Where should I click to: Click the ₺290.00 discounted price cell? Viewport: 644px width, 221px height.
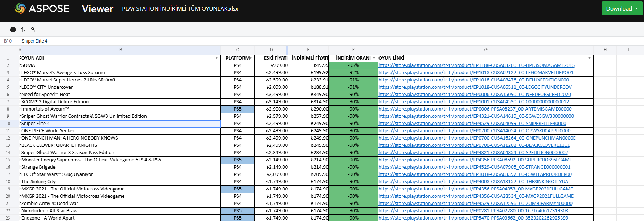pos(308,109)
